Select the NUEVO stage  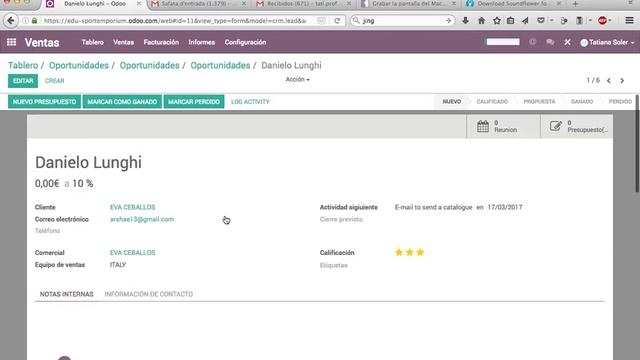pyautogui.click(x=451, y=102)
